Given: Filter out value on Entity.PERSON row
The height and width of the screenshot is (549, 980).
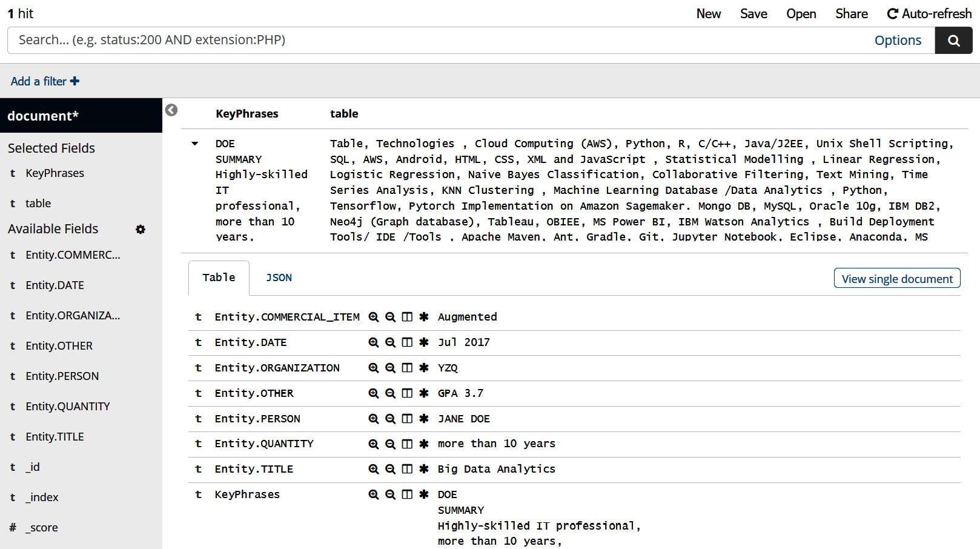Looking at the screenshot, I should coord(391,419).
